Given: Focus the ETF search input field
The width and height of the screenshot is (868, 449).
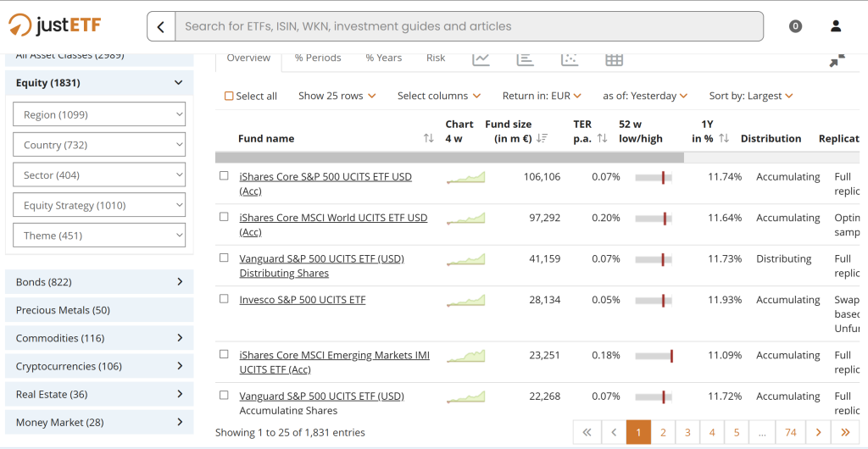Looking at the screenshot, I should (x=470, y=26).
